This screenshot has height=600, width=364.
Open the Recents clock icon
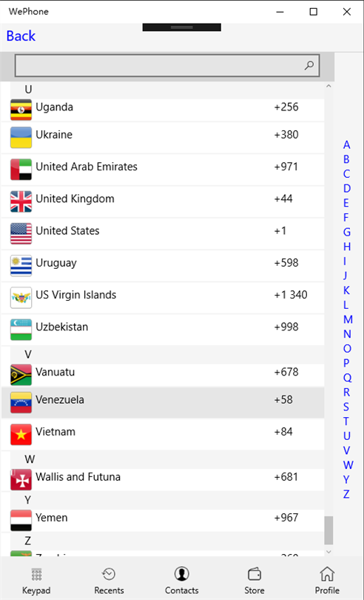pyautogui.click(x=109, y=574)
